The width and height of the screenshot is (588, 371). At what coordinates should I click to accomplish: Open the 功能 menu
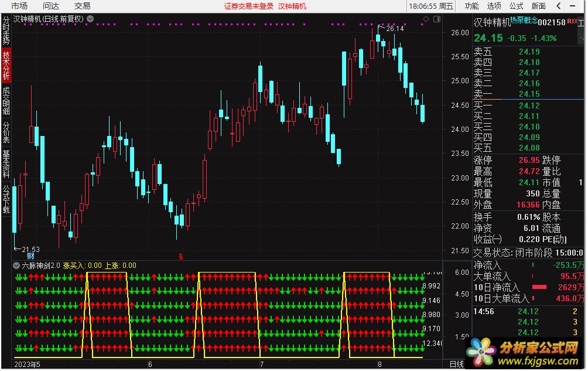[471, 6]
